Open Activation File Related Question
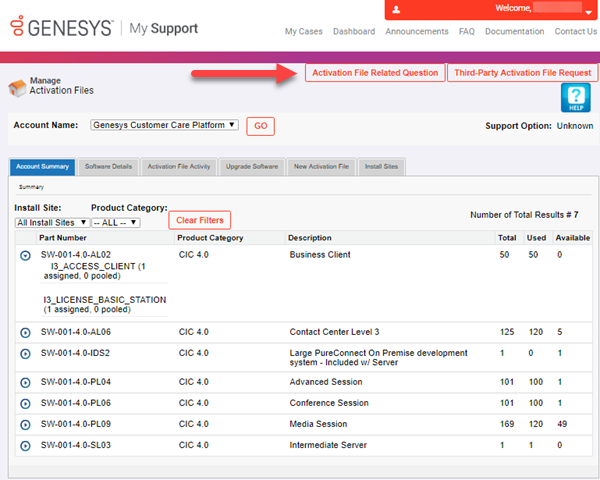 (375, 73)
